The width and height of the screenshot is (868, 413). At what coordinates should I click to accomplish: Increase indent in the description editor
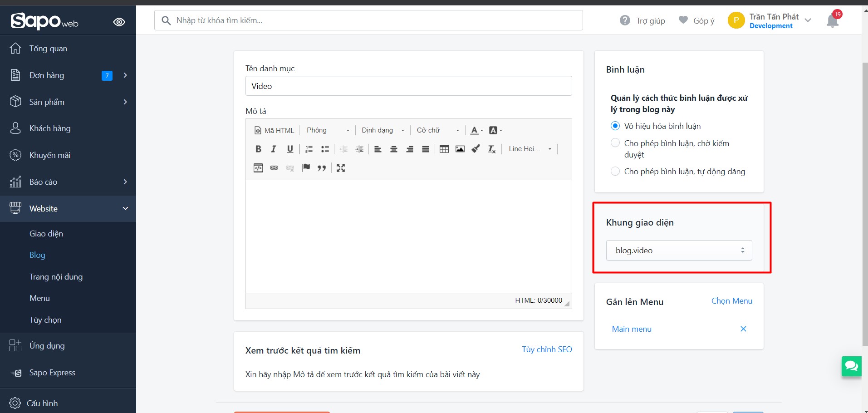pyautogui.click(x=359, y=149)
